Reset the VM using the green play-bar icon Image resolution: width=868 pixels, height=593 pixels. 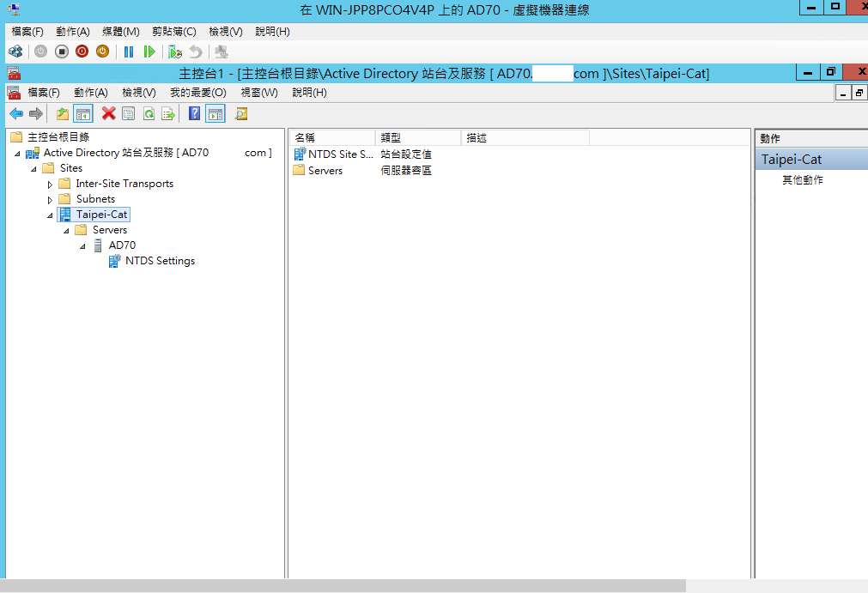(149, 52)
